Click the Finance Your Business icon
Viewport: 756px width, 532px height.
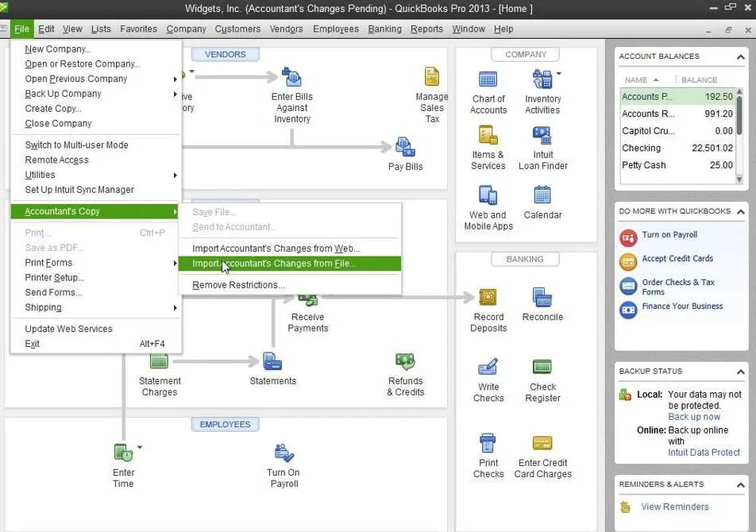click(x=628, y=310)
